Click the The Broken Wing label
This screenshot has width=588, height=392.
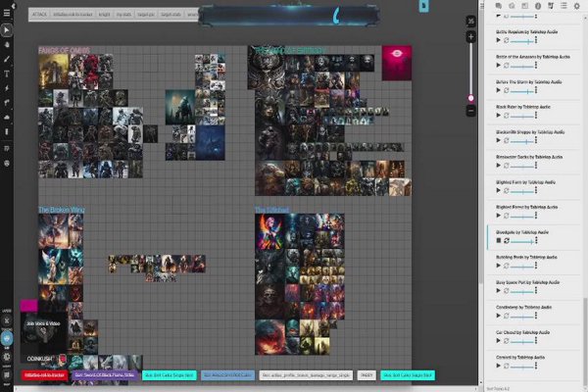(61, 210)
